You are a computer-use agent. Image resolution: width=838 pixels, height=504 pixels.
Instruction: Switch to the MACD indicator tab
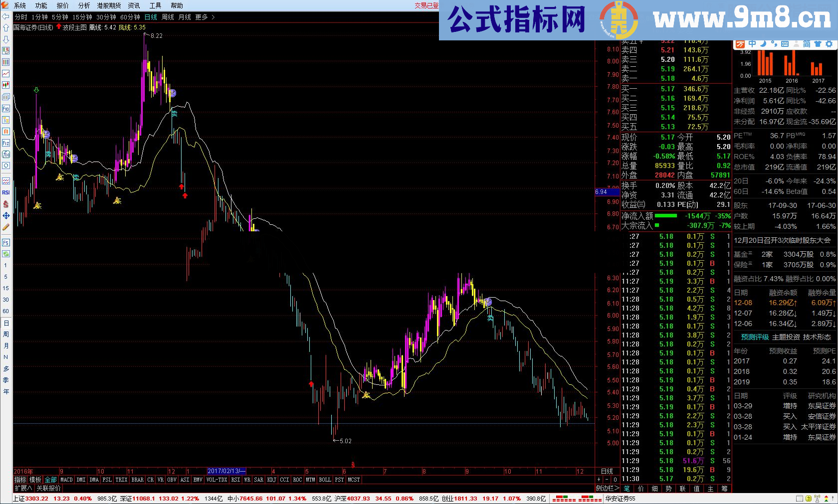(x=66, y=480)
